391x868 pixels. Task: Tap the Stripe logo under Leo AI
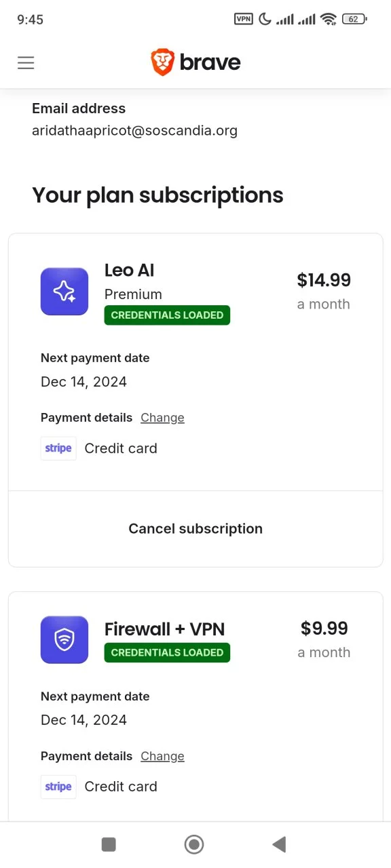tap(58, 448)
